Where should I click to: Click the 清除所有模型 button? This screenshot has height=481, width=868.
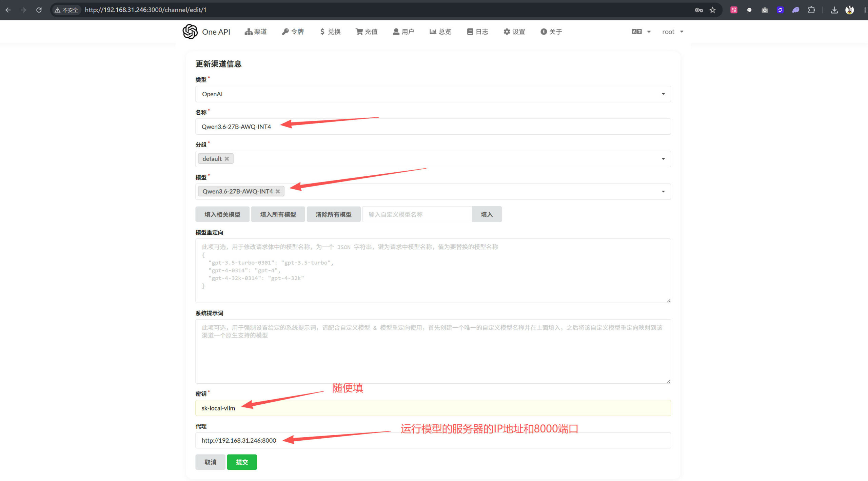click(x=333, y=214)
